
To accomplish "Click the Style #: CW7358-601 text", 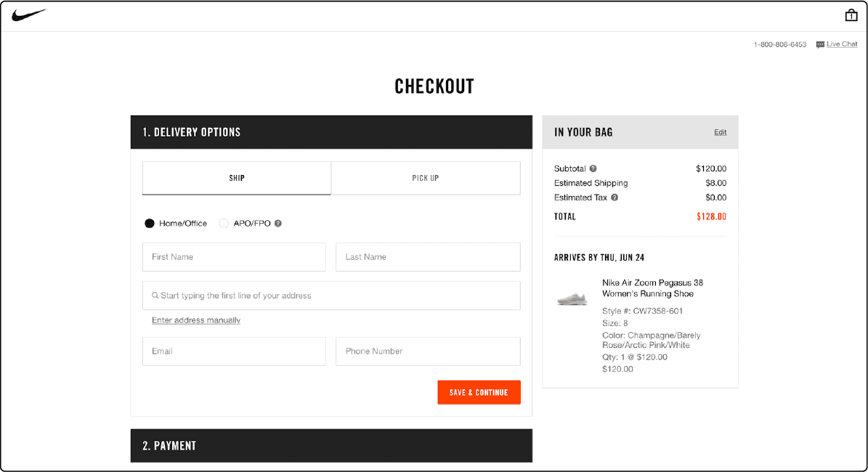I will click(643, 311).
